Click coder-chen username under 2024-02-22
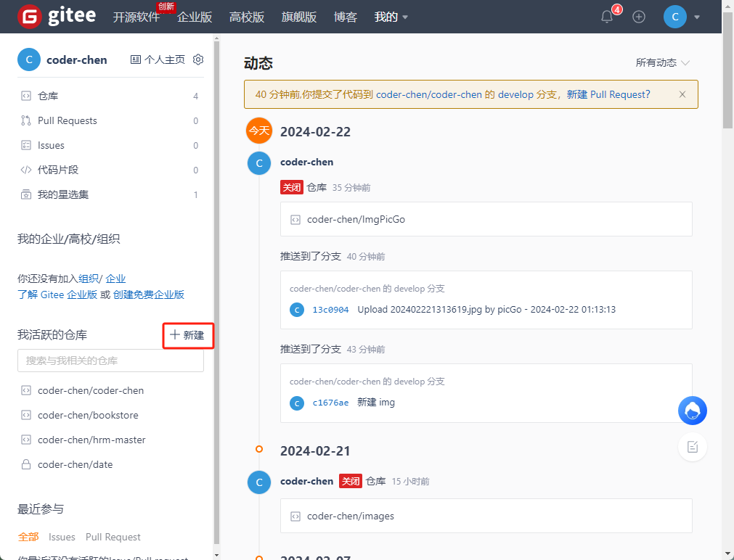The image size is (734, 560). tap(306, 162)
